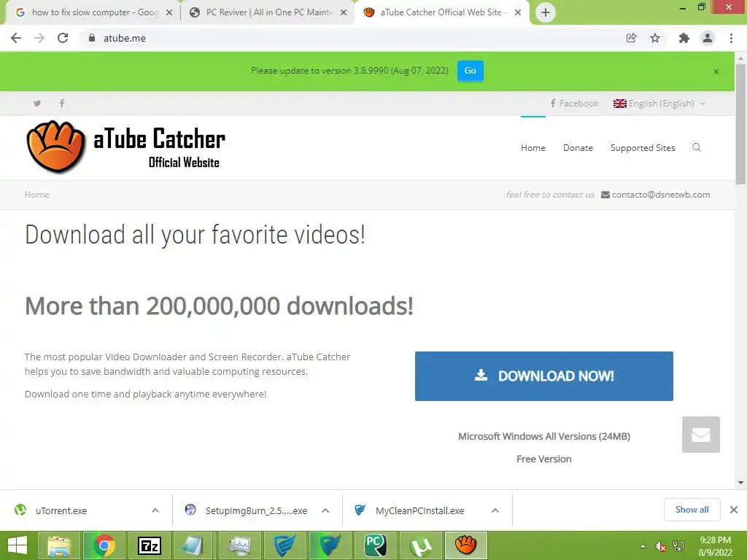
Task: Click the DOWNLOAD NOW! button
Action: click(x=544, y=376)
